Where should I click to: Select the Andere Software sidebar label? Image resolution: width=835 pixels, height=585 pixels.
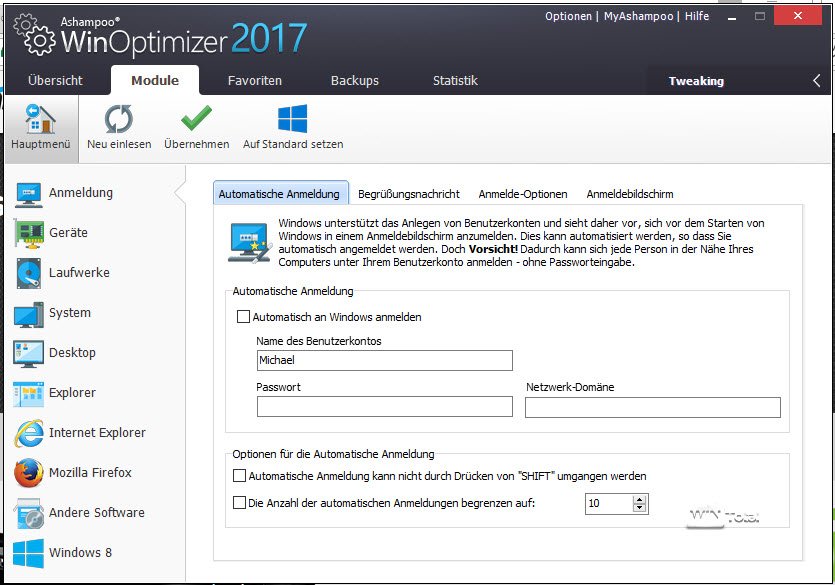coord(97,513)
